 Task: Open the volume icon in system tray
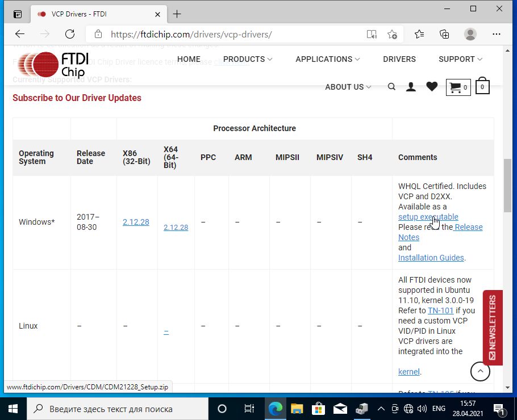422,409
